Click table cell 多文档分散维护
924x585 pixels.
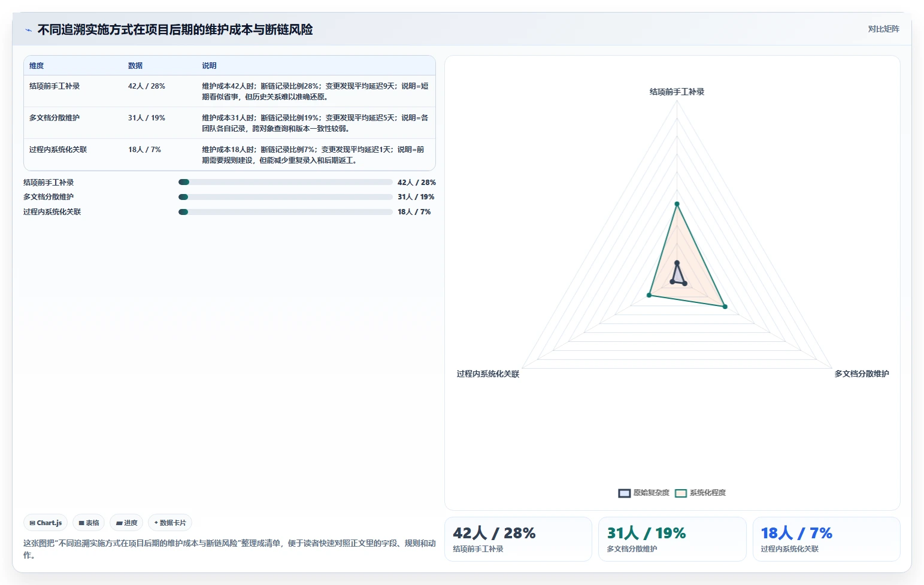54,118
